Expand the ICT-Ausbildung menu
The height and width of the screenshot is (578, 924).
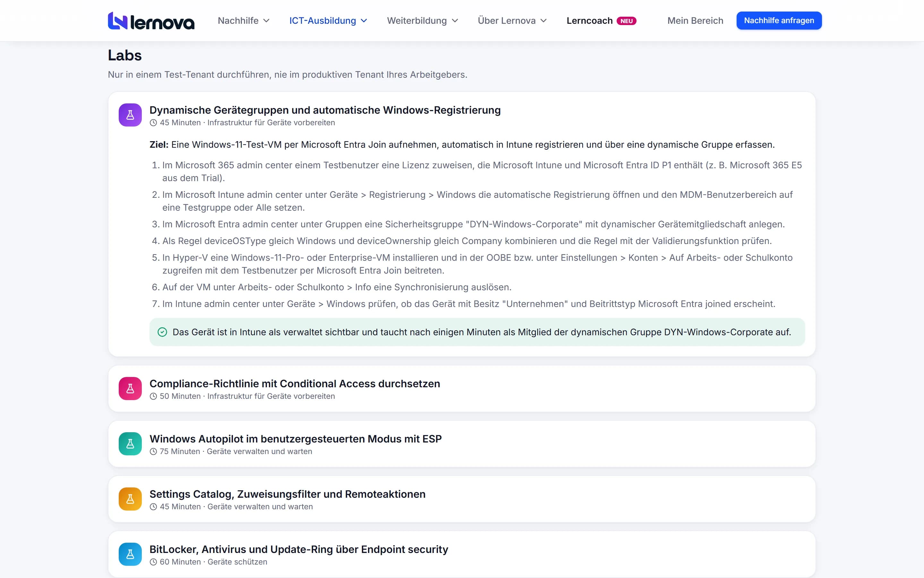pos(328,21)
